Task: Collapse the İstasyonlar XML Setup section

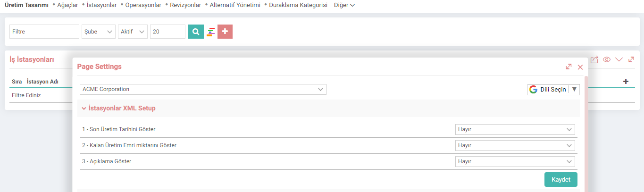Action: click(x=119, y=108)
